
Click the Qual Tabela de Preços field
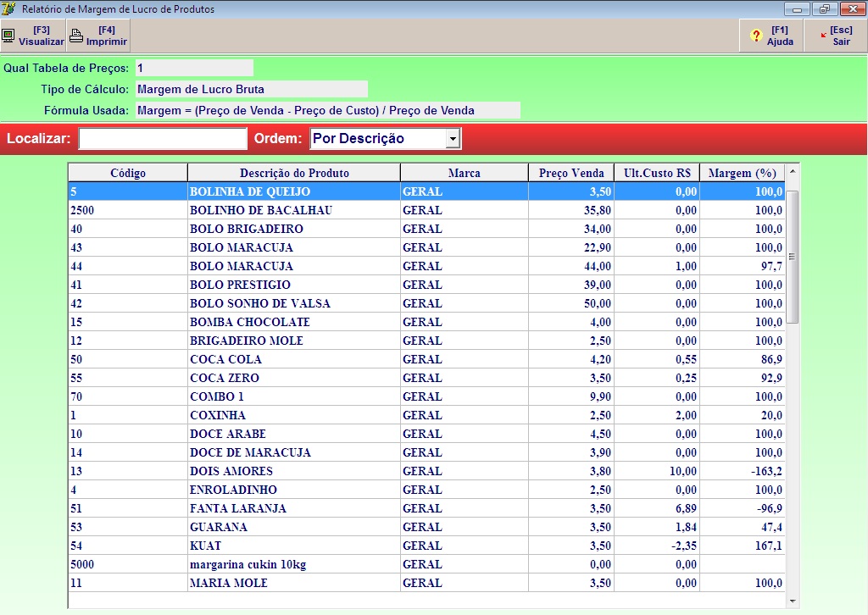(x=194, y=68)
